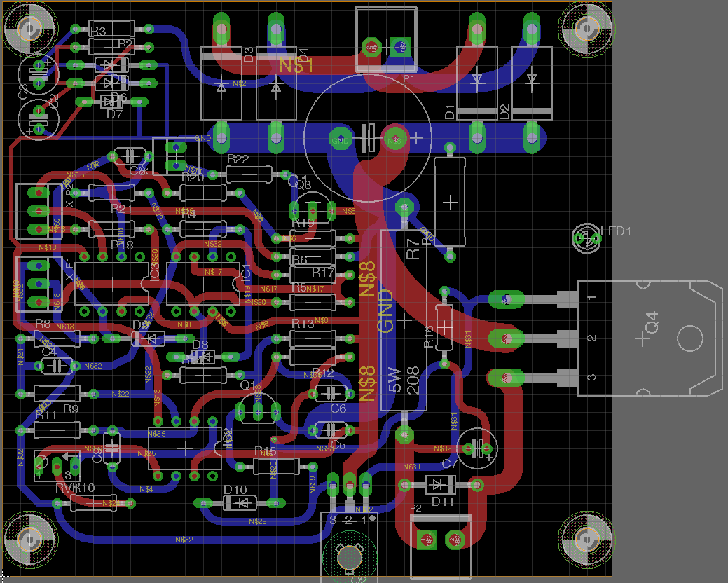The image size is (728, 583).
Task: Click the C5 capacitor label
Action: pyautogui.click(x=338, y=445)
